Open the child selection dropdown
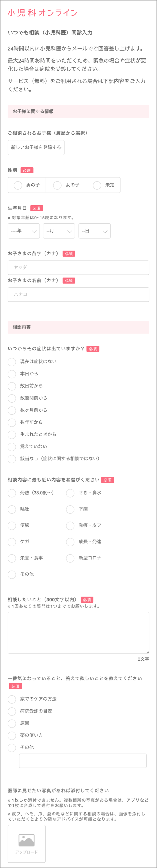The height and width of the screenshot is (868, 157). pos(36,148)
